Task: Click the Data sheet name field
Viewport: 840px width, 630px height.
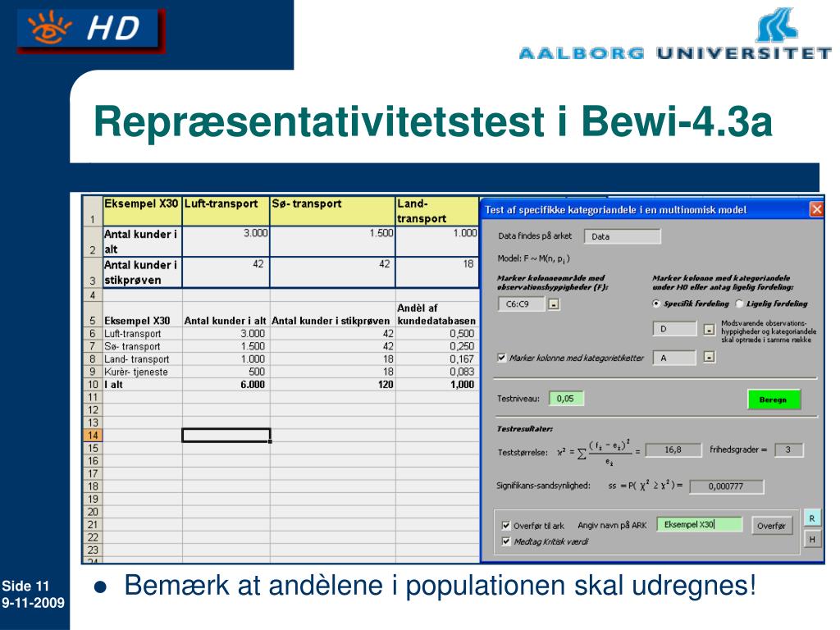Action: [x=623, y=236]
